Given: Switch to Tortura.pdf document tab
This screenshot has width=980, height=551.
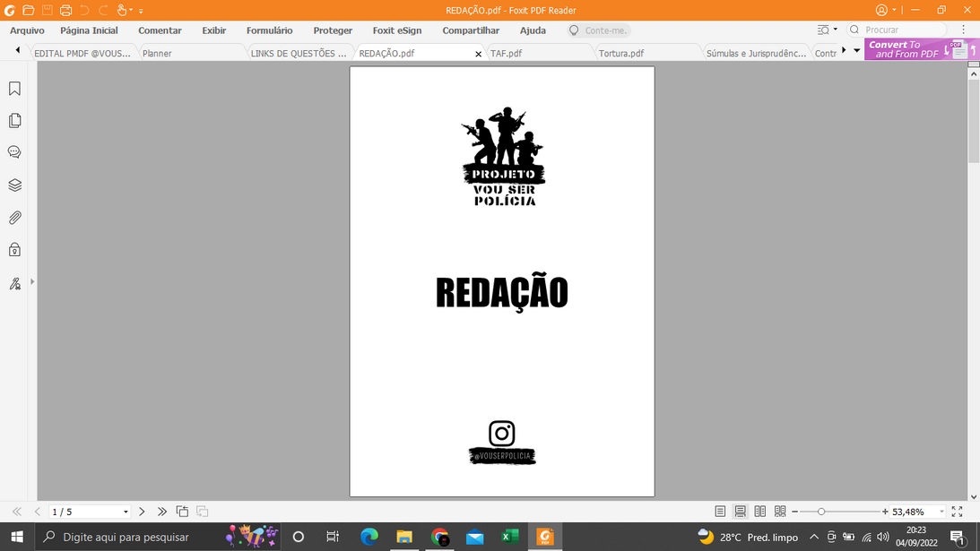Looking at the screenshot, I should point(647,53).
